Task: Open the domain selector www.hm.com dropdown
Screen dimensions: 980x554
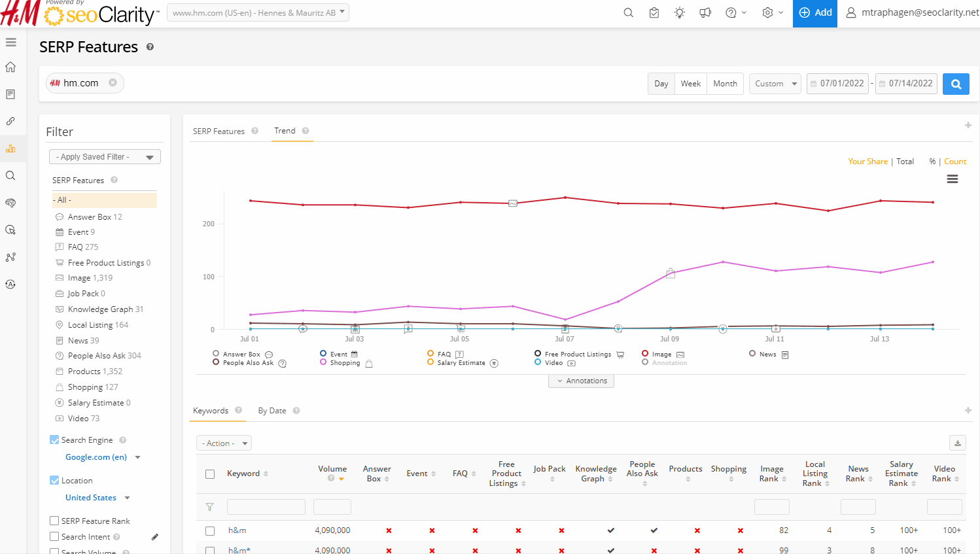Action: click(258, 12)
